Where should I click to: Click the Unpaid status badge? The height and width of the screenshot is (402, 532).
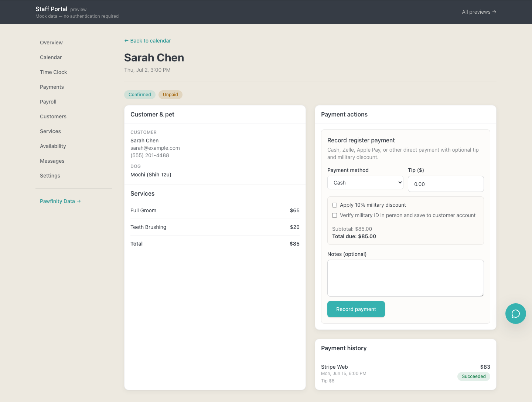[x=170, y=95]
